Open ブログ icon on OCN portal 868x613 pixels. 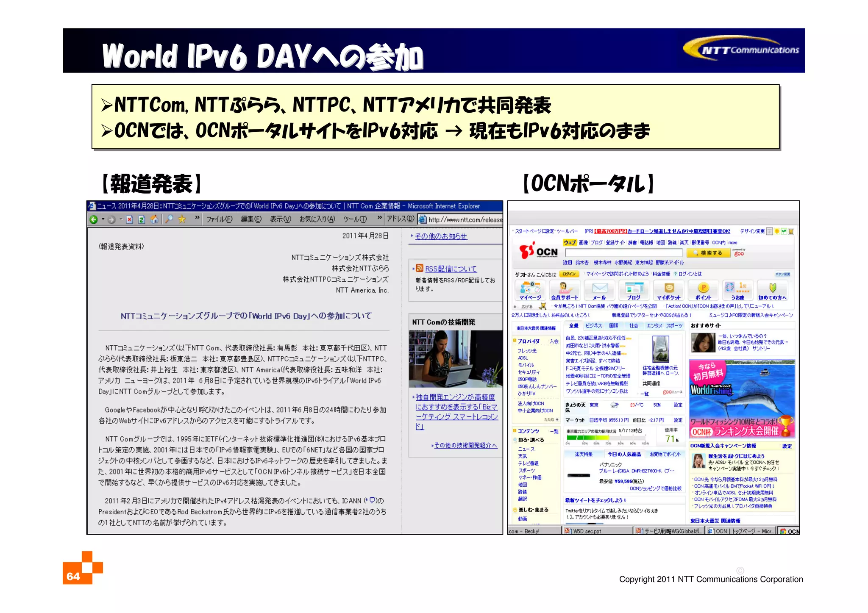[x=634, y=291]
